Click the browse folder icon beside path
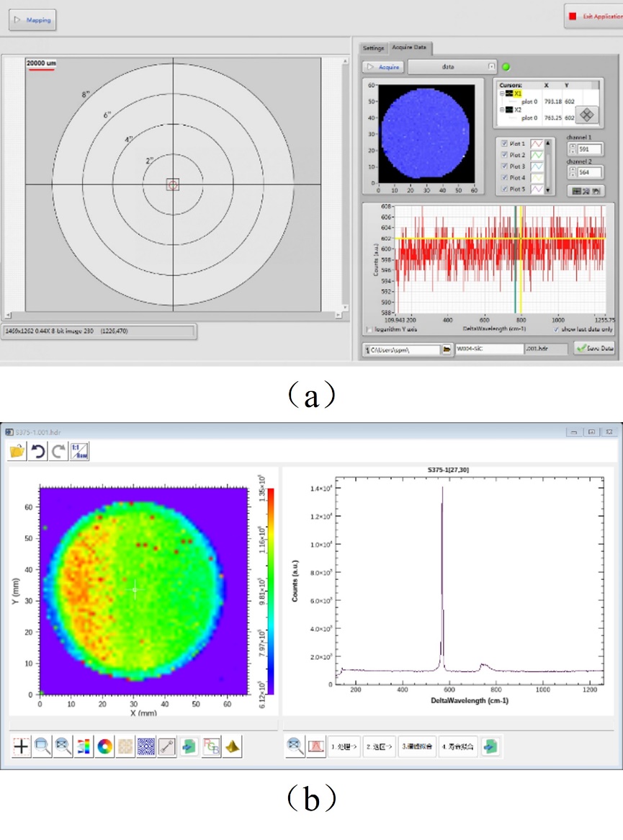The height and width of the screenshot is (840, 623). (447, 349)
